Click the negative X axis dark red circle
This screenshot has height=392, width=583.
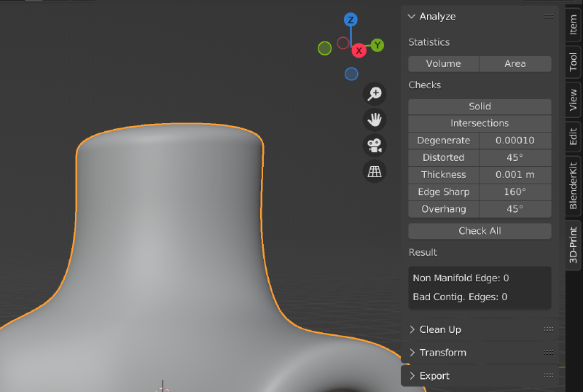343,43
